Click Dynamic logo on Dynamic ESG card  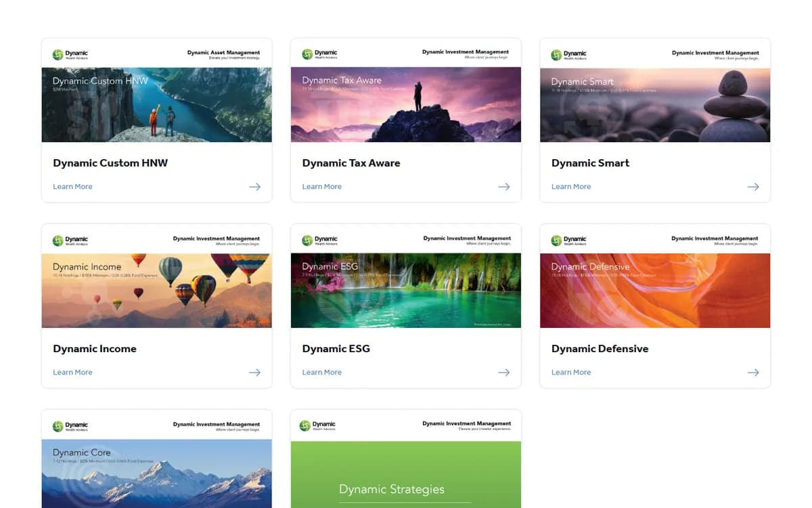tap(319, 240)
